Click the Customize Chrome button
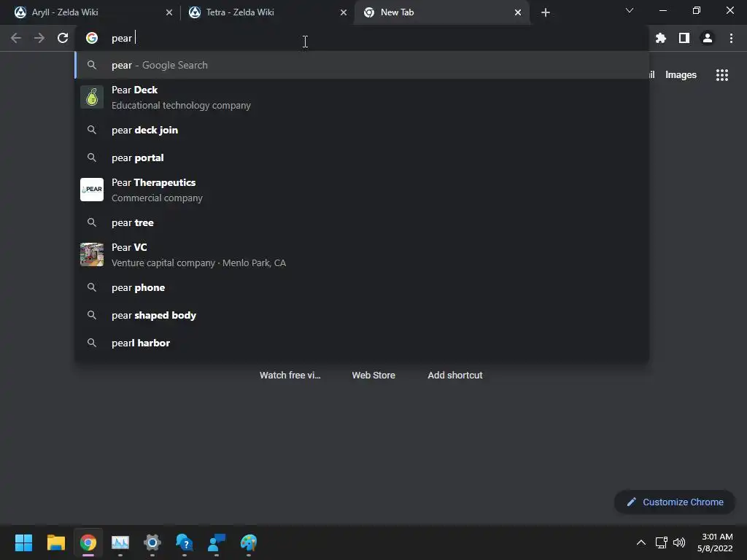The width and height of the screenshot is (747, 560). [x=675, y=502]
